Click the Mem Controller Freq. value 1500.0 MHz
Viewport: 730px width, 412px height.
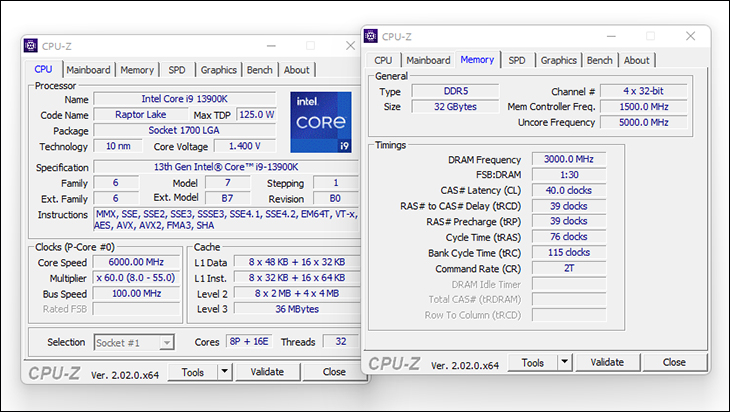644,107
